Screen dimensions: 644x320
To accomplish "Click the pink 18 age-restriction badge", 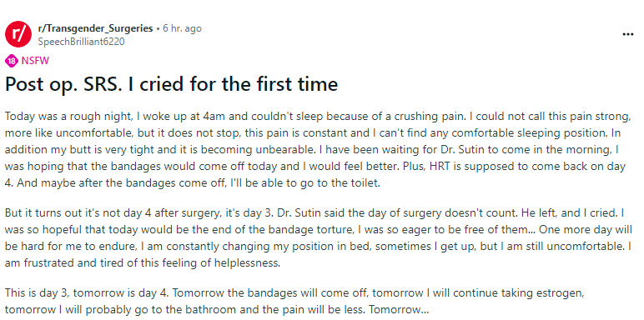I will [x=12, y=61].
